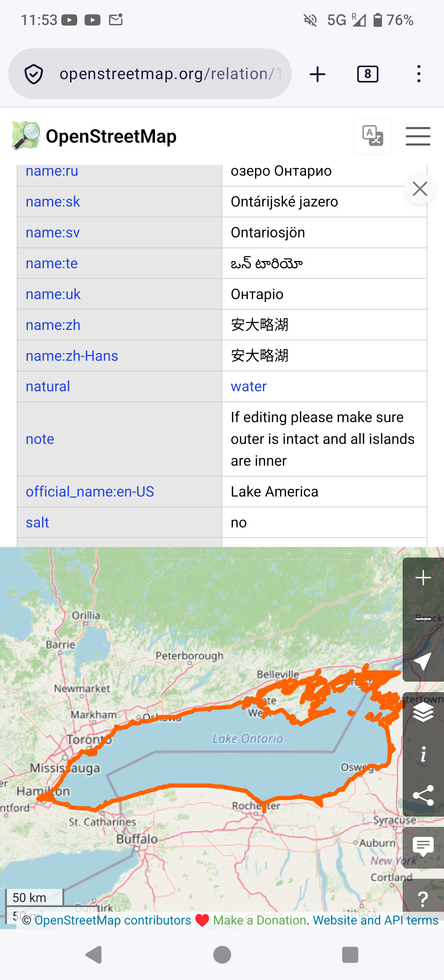Tap the Android back button
The height and width of the screenshot is (980, 444).
(x=94, y=955)
